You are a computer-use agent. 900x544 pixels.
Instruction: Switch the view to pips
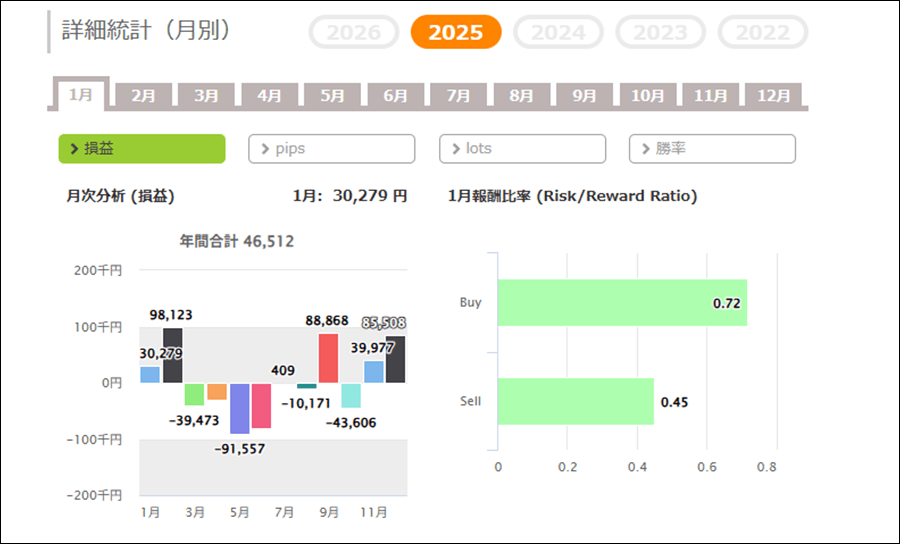click(x=331, y=149)
